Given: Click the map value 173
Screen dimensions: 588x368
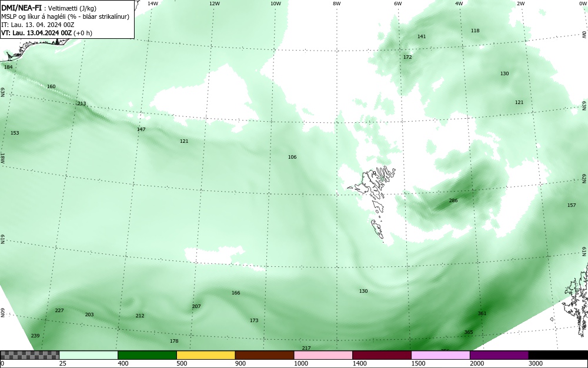Looking at the screenshot, I should click(254, 320).
